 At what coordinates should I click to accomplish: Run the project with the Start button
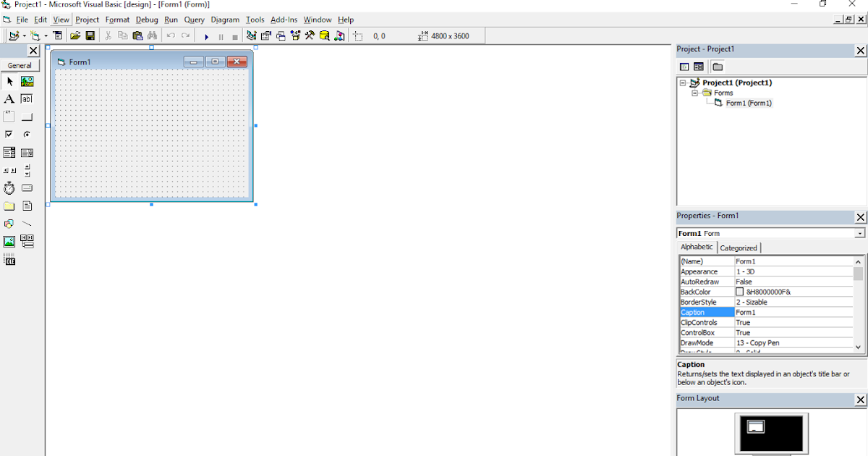tap(206, 35)
